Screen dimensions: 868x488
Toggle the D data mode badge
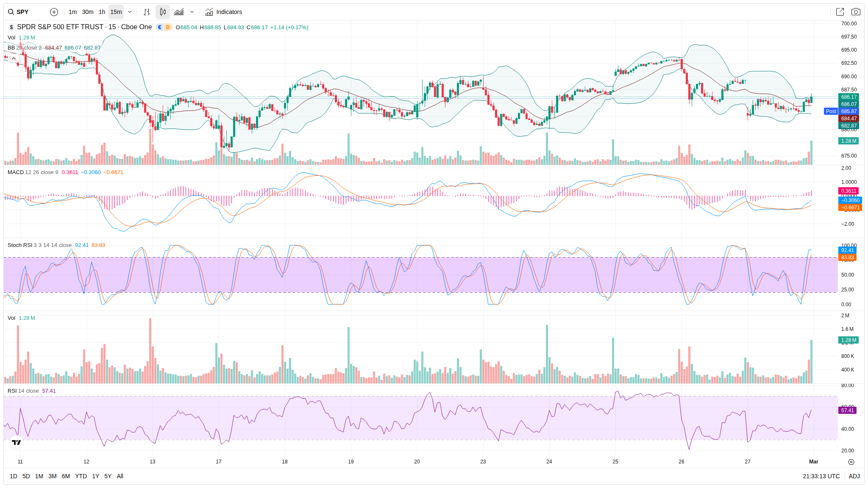[168, 27]
